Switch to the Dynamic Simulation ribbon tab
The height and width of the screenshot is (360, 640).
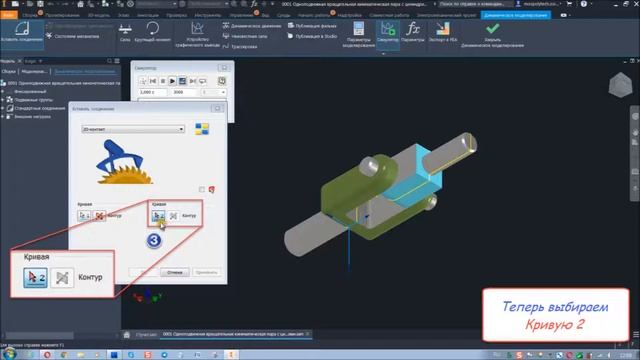(516, 15)
